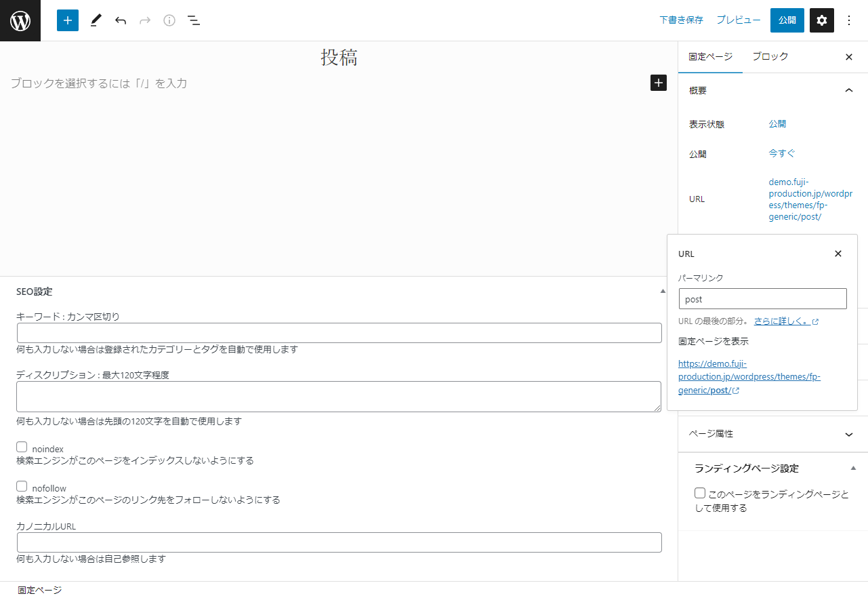Viewport: 868px width, 598px height.
Task: Expand the ページ属性 panel
Action: pyautogui.click(x=773, y=434)
